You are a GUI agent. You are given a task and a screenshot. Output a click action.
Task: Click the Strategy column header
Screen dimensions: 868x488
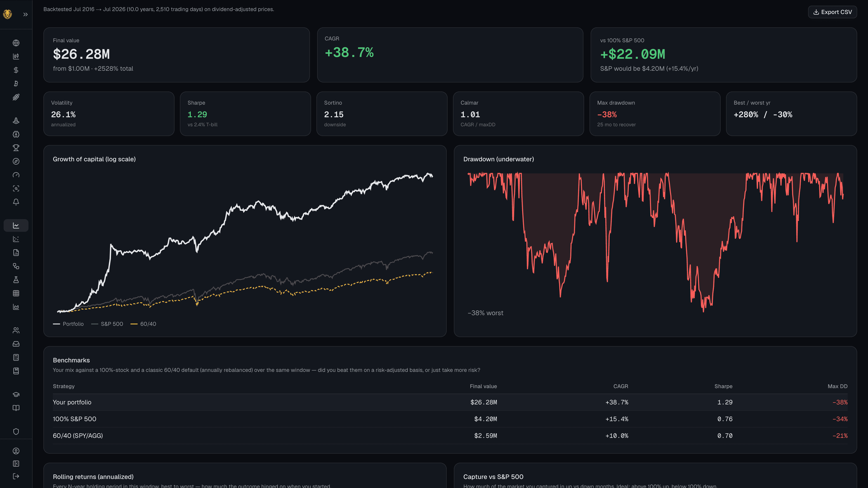[x=64, y=386]
